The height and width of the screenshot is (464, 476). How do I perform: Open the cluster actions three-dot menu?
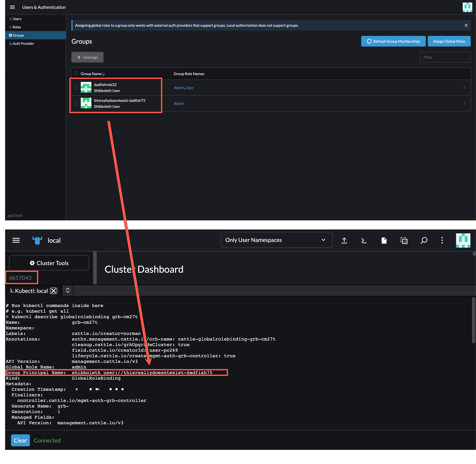tap(442, 240)
